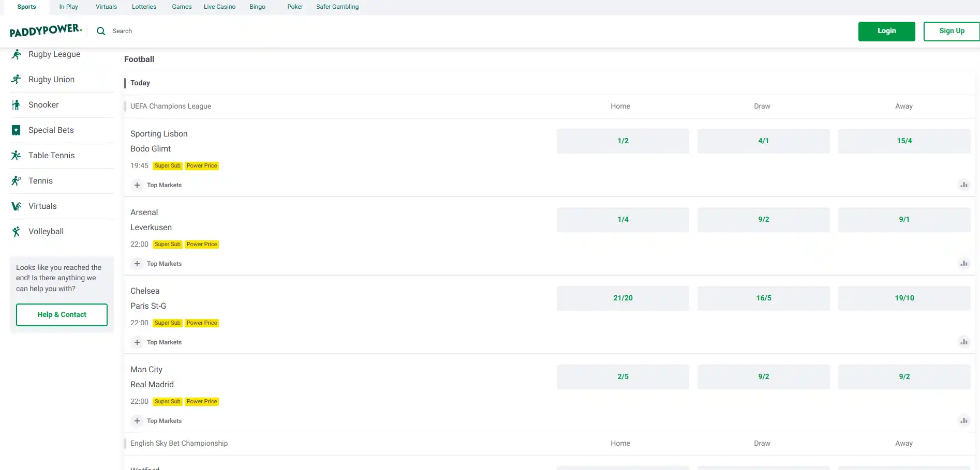Select Paris St-G away win 19/10
This screenshot has height=470, width=980.
tap(904, 298)
